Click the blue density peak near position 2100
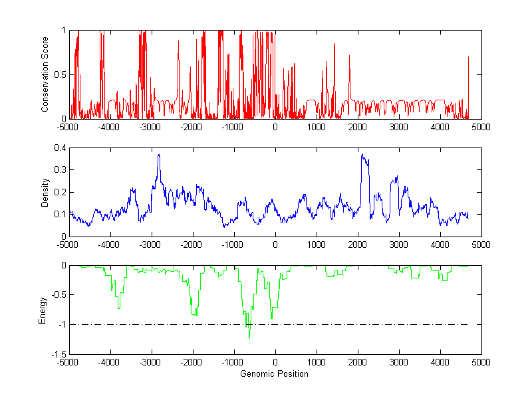This screenshot has height=398, width=532. pos(362,155)
